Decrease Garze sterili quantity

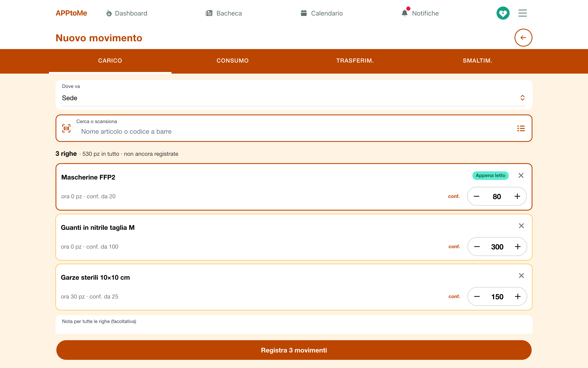[x=477, y=297]
